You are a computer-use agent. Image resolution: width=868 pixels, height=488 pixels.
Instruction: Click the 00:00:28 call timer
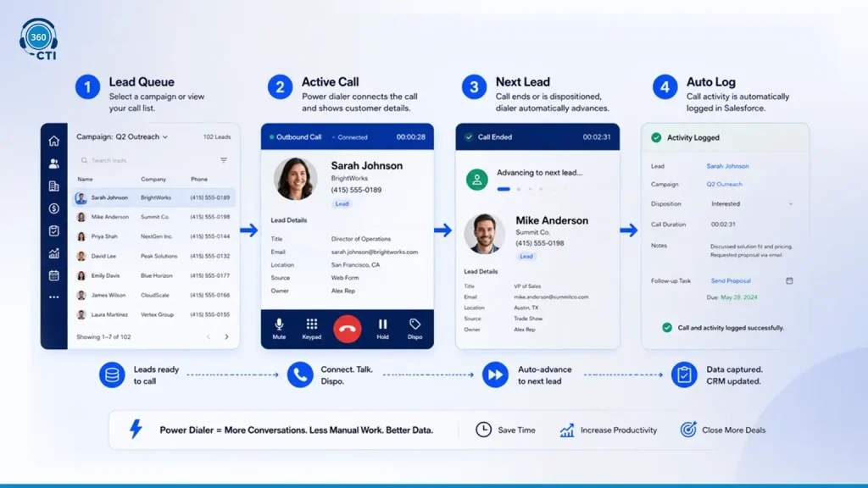[x=411, y=137]
